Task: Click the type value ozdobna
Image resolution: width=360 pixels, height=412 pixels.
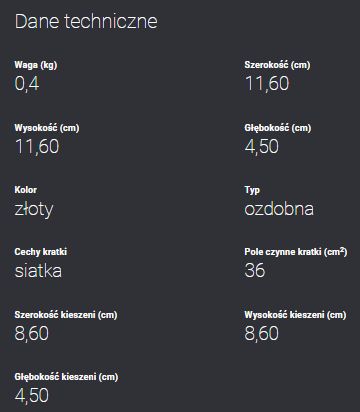Action: (x=279, y=209)
